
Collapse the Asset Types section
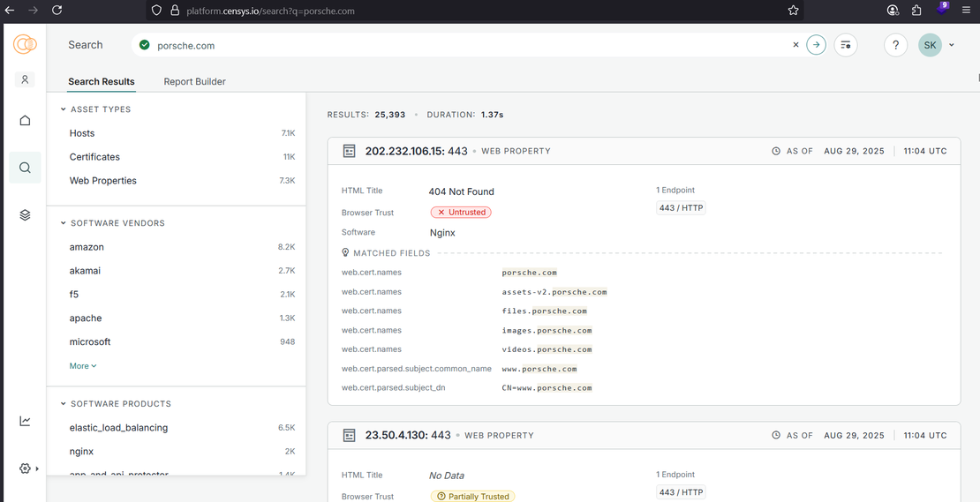coord(64,109)
